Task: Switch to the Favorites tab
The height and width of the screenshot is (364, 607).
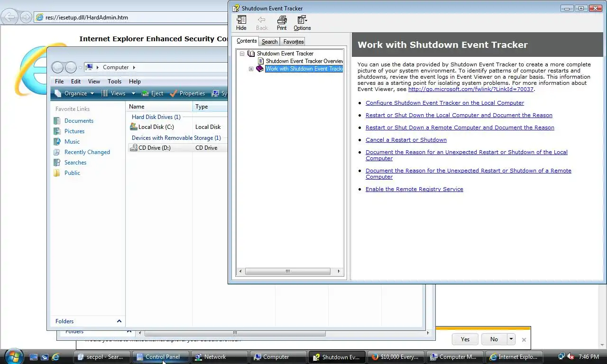Action: [294, 42]
